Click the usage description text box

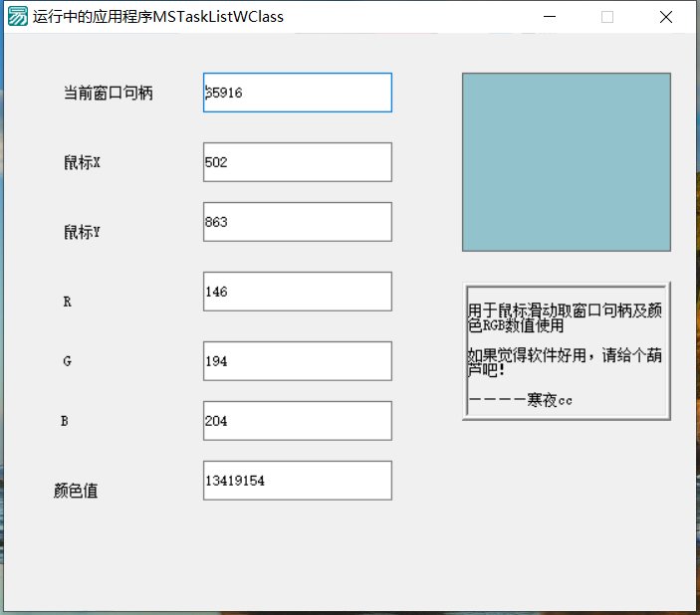point(566,351)
